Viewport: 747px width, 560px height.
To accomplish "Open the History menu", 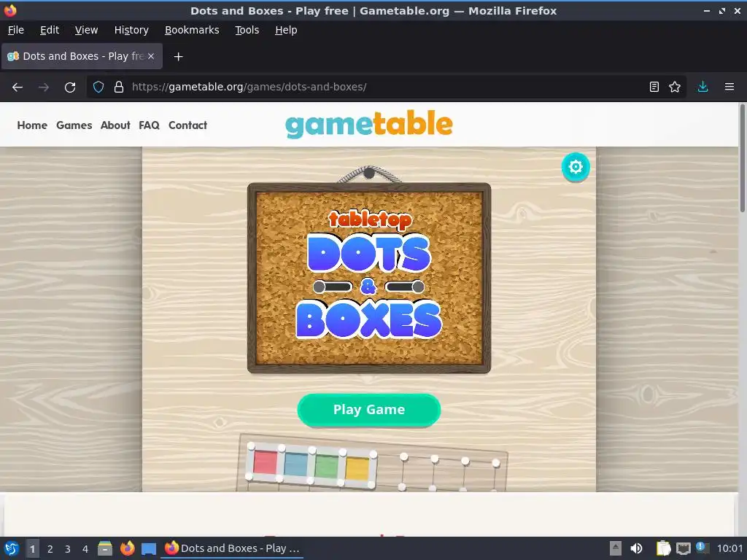I will pos(131,30).
